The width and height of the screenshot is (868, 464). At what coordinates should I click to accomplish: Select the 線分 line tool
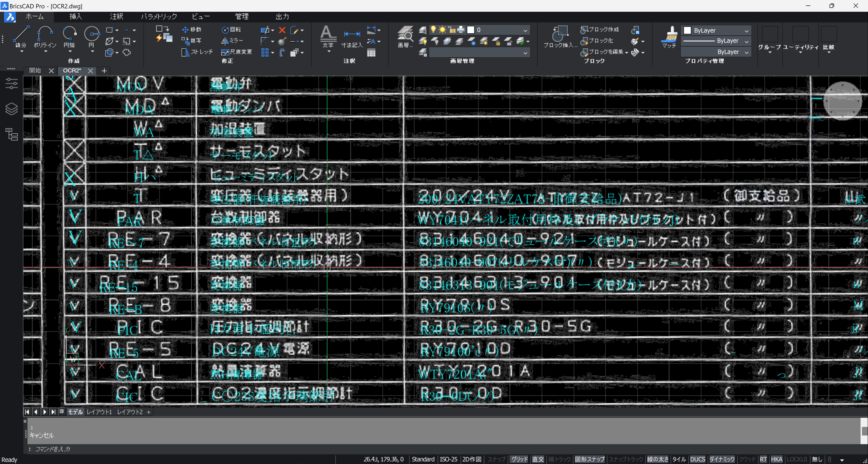(x=21, y=36)
